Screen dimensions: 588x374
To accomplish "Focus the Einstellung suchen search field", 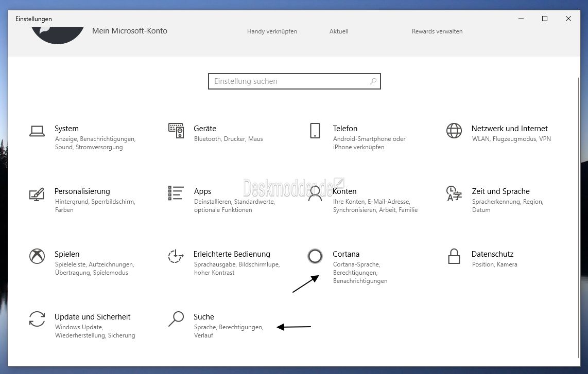I will (x=295, y=81).
